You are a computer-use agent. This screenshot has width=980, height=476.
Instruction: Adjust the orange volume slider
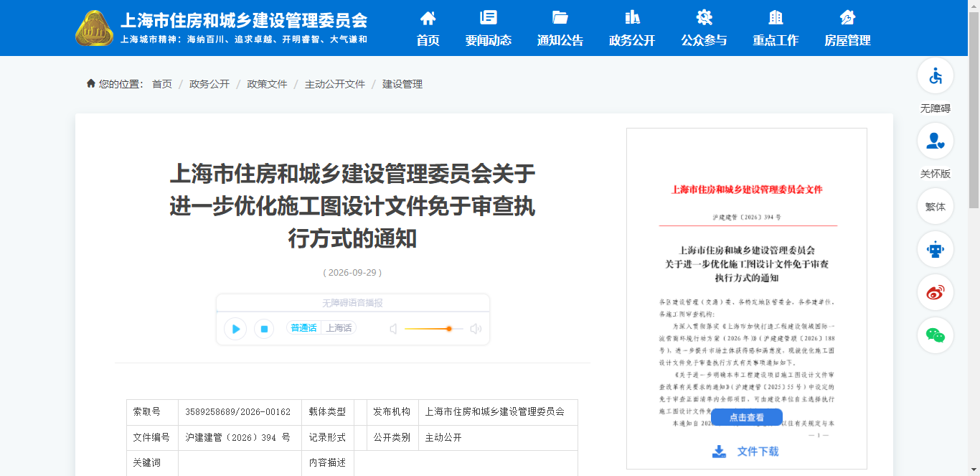433,329
